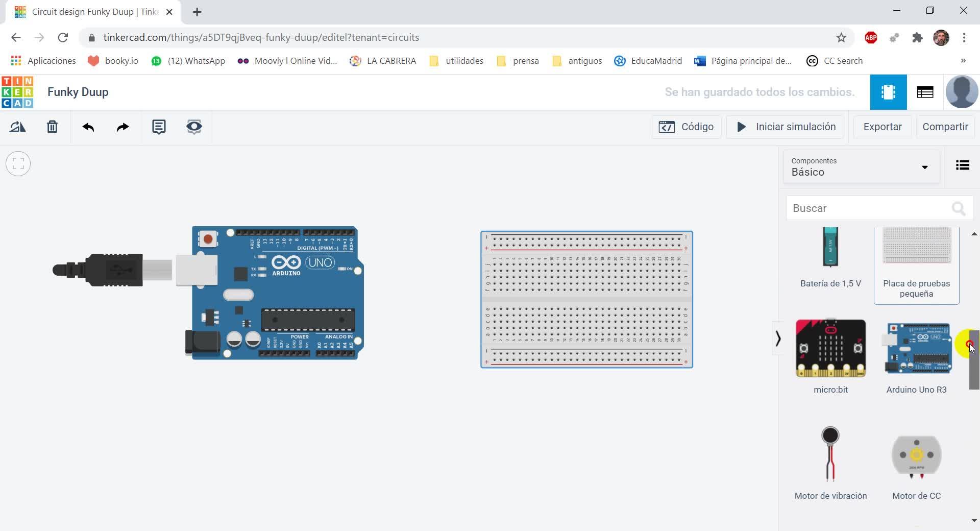The width and height of the screenshot is (980, 531).
Task: Open the notes tool
Action: (x=159, y=127)
